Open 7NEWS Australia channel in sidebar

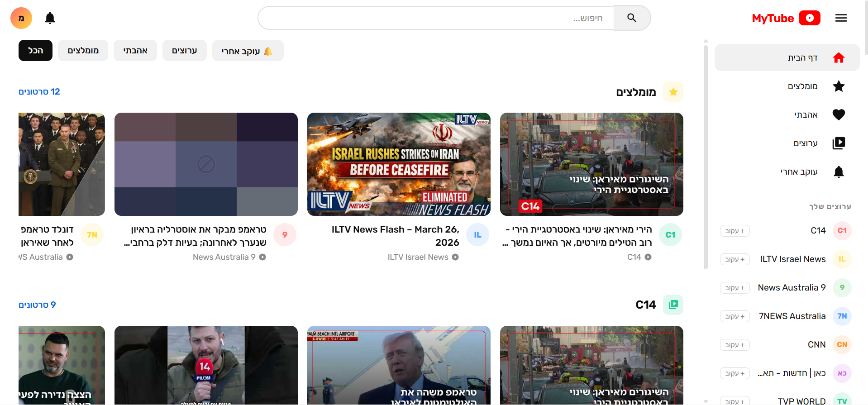click(792, 316)
